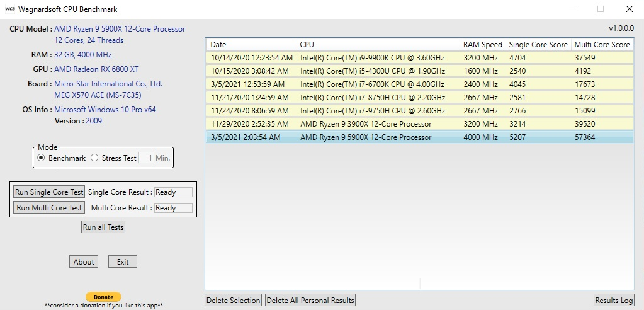Click Microsoft Windows 10 Pro x64 text
This screenshot has width=644, height=310.
105,110
